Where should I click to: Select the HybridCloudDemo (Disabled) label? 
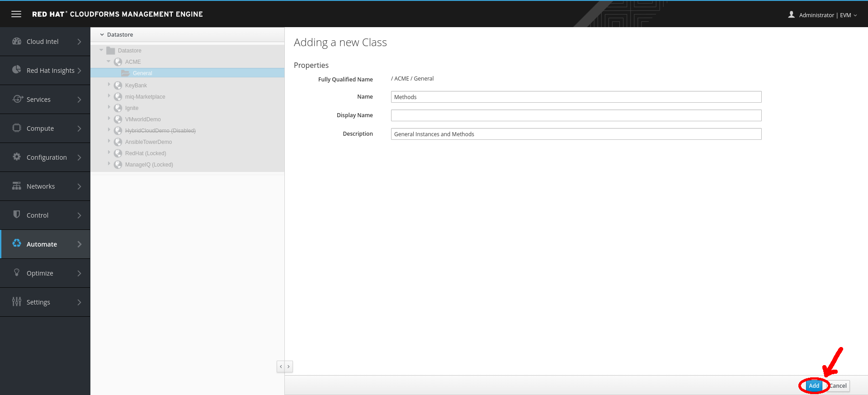160,131
